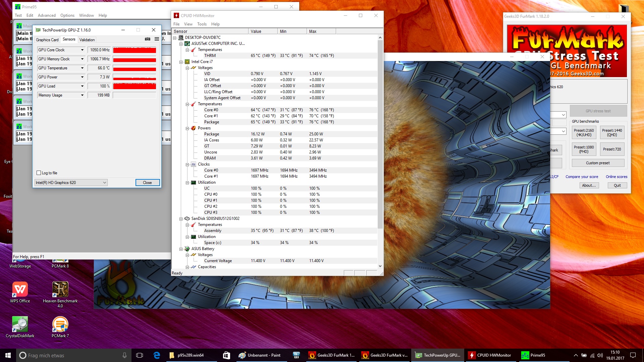This screenshot has width=644, height=362.
Task: Collapse the Utilization node above the UC row
Action: [x=187, y=183]
